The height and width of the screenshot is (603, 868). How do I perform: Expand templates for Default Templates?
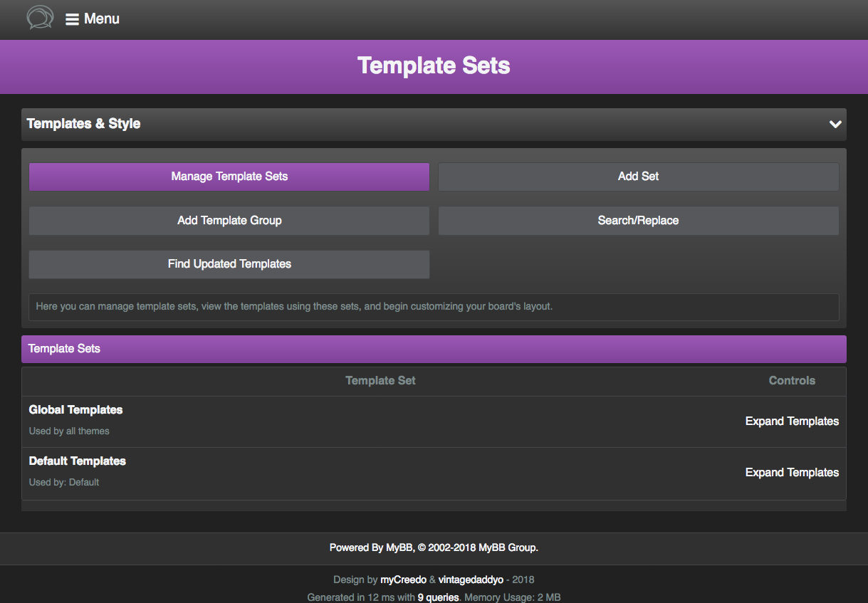792,473
